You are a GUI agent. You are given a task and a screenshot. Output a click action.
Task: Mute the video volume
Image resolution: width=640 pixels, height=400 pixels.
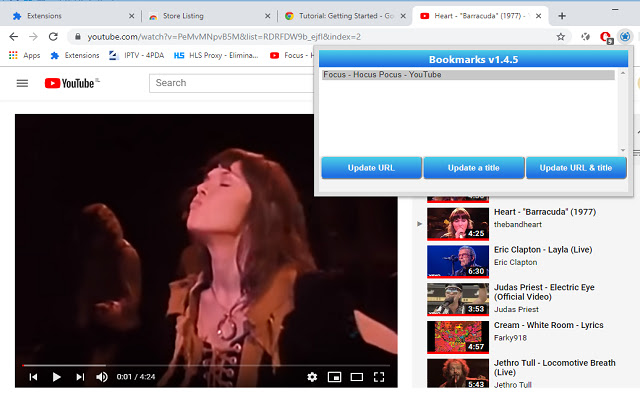coord(102,377)
